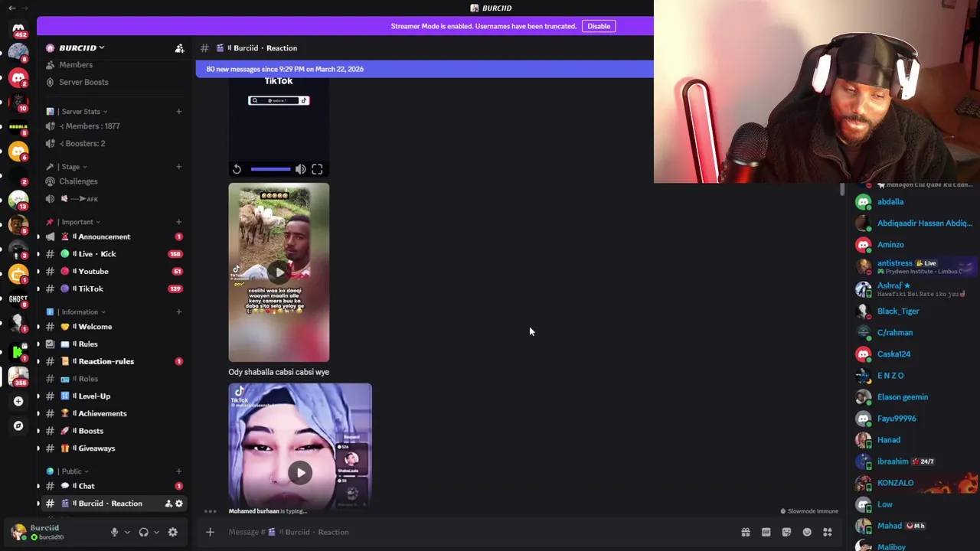This screenshot has height=551, width=980.
Task: Open Discover servers compass icon
Action: point(18,425)
